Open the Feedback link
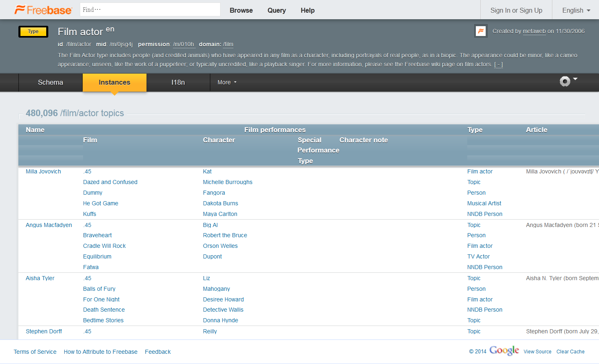 [x=158, y=352]
